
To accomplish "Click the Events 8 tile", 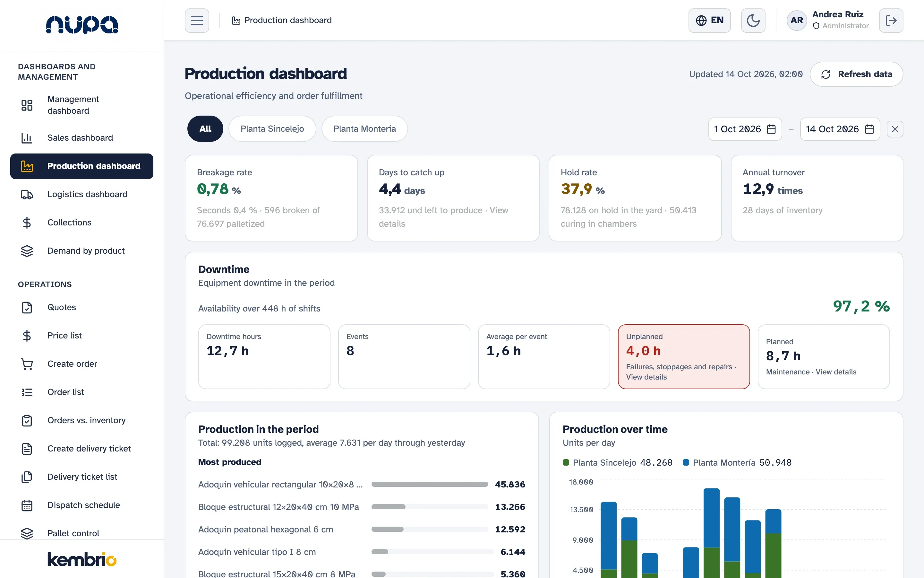I will tap(404, 357).
